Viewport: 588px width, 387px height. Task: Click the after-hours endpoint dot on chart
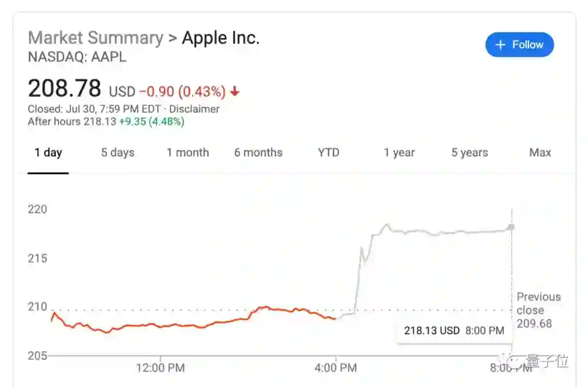[x=511, y=227]
